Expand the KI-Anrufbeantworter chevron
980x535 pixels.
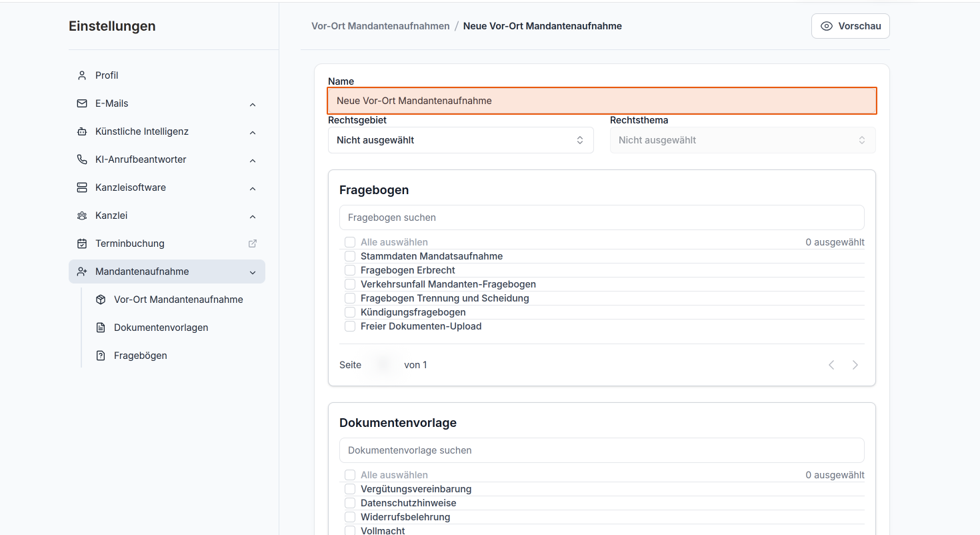tap(253, 160)
